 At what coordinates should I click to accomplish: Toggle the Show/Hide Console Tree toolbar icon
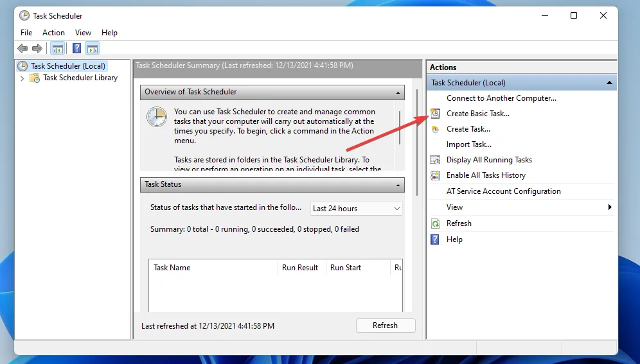pos(58,49)
